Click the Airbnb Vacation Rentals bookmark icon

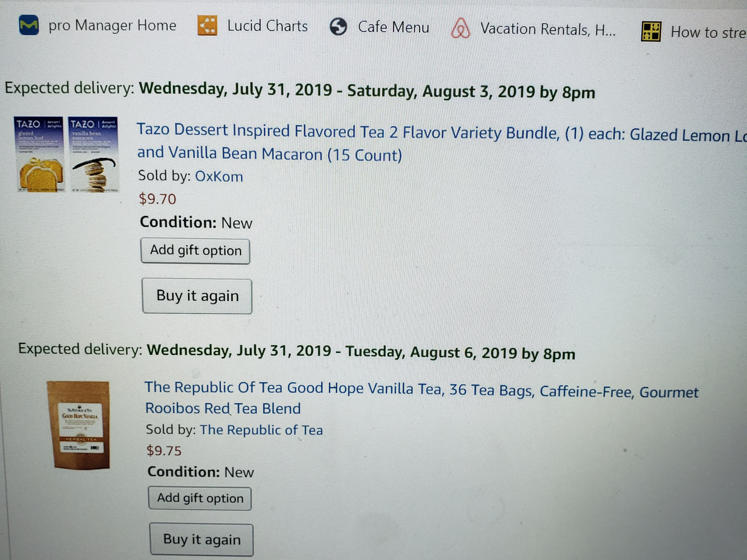tap(460, 29)
